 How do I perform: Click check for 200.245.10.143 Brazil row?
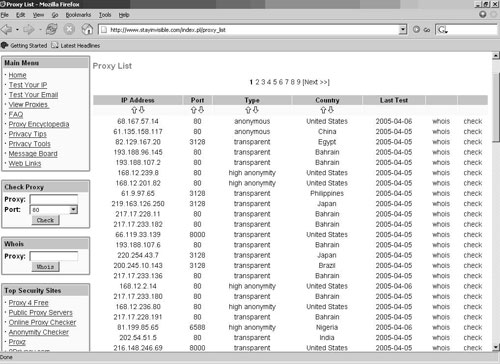[473, 266]
